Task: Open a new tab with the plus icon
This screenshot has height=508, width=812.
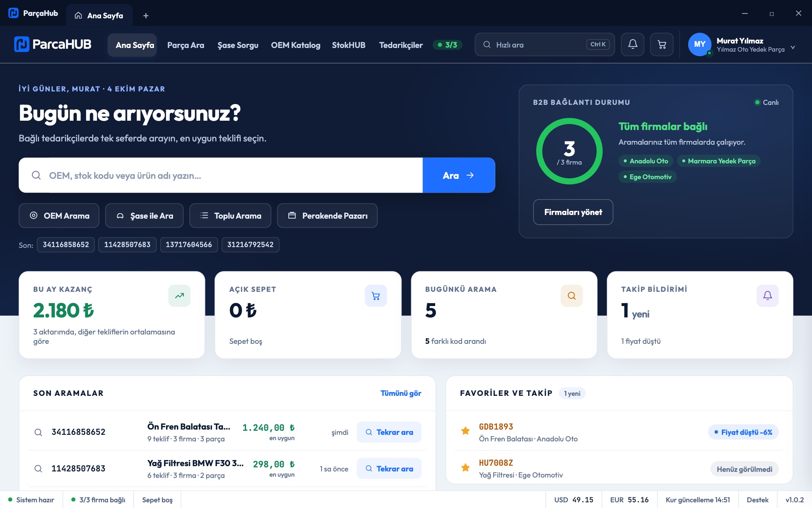Action: [146, 16]
